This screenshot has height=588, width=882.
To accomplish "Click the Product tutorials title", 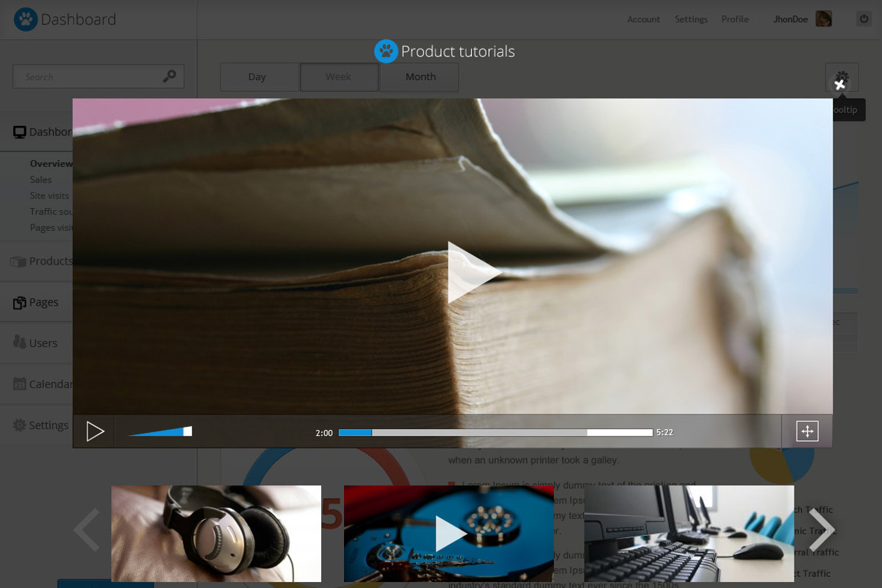I will point(458,51).
